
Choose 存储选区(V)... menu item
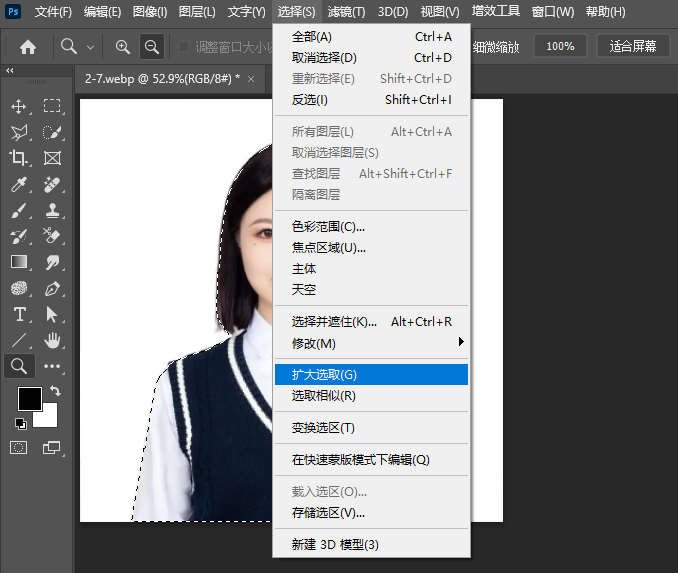pos(371,513)
